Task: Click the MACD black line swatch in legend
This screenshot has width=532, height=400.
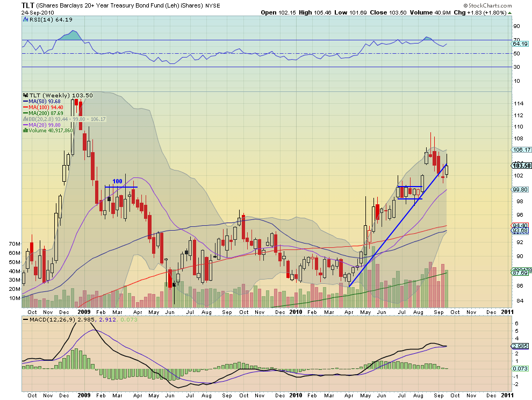Action: (x=25, y=320)
